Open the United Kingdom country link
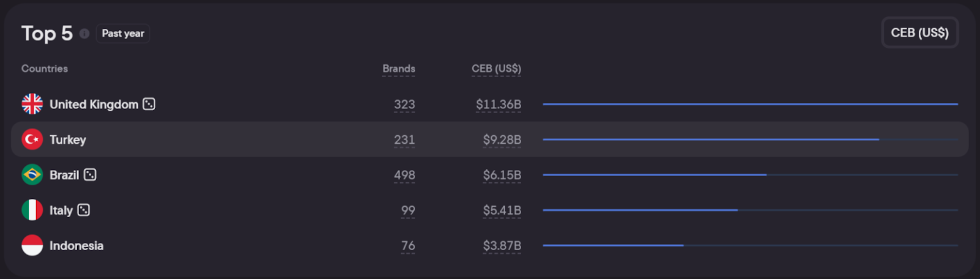 pos(94,105)
